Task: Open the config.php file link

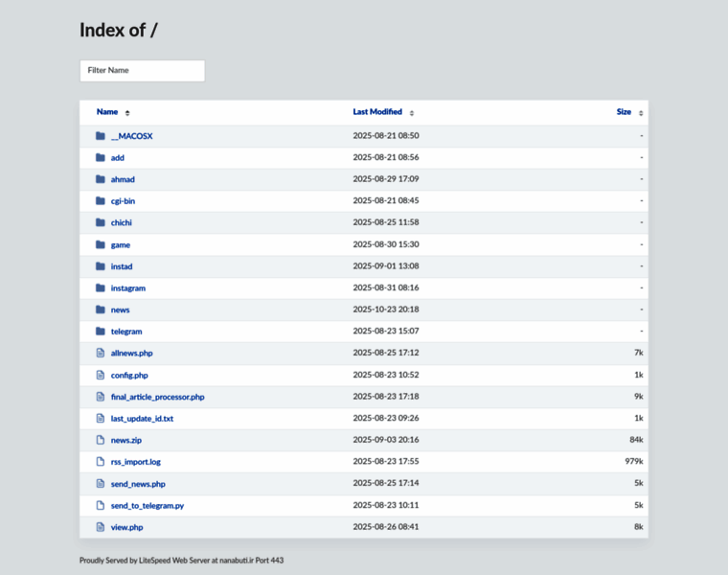Action: (129, 375)
